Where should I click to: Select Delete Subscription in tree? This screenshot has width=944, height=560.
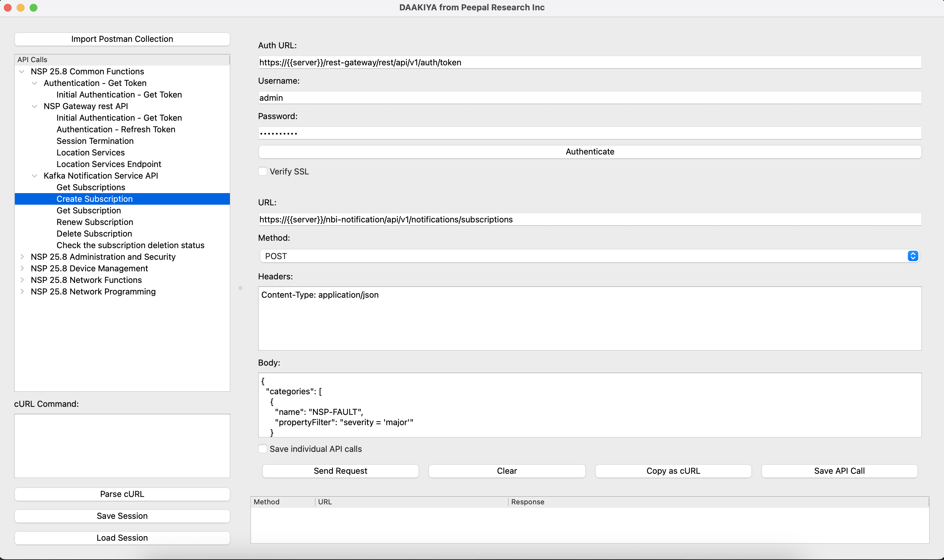point(94,234)
